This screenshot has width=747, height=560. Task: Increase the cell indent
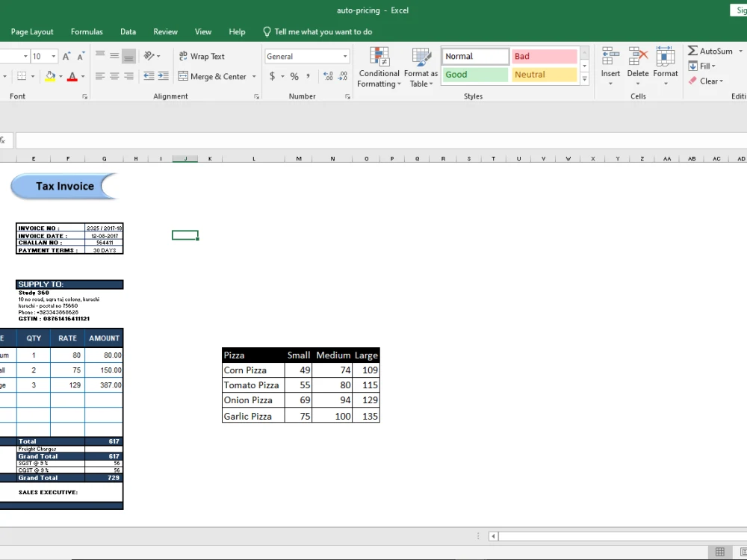pyautogui.click(x=164, y=76)
